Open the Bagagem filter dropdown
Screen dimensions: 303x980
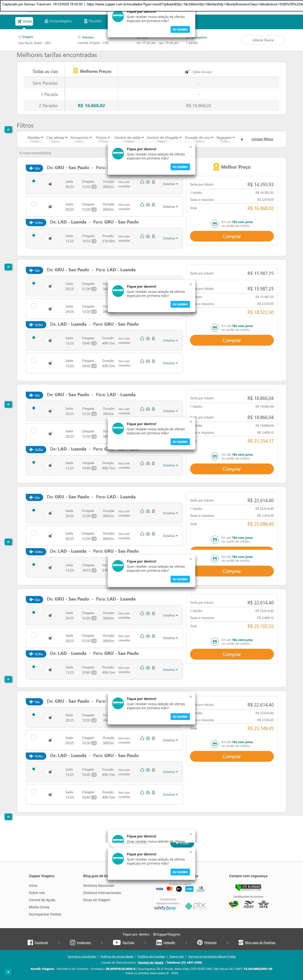[x=226, y=138]
